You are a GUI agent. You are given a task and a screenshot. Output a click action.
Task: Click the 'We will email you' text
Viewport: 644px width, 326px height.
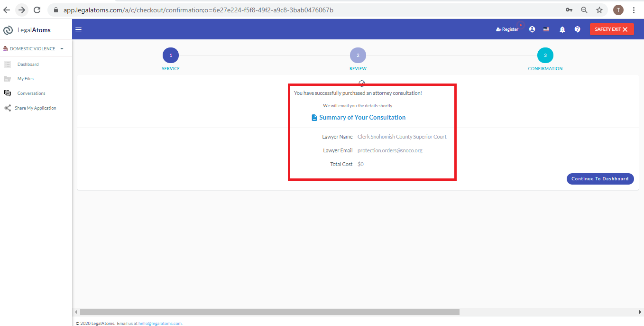pos(358,106)
